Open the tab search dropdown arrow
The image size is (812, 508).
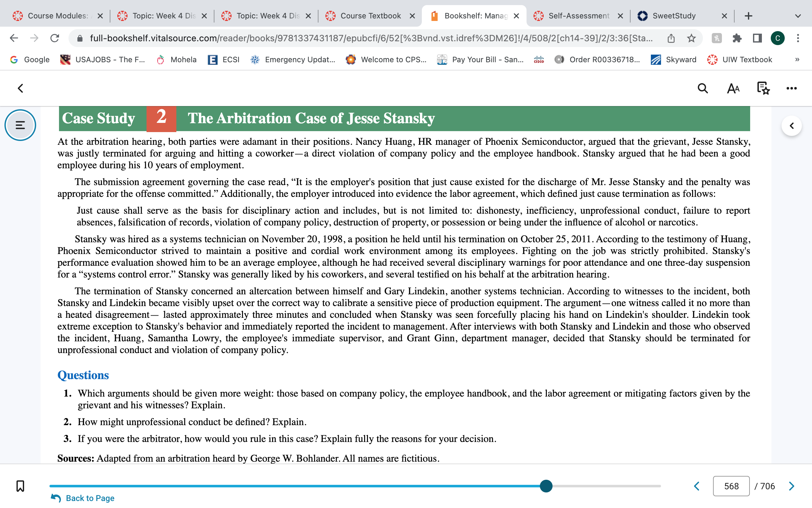point(798,16)
